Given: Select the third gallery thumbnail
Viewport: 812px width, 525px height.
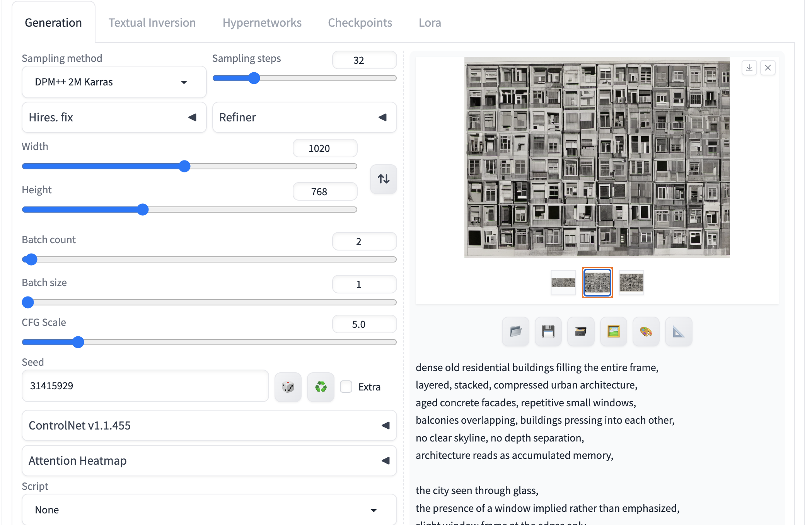Looking at the screenshot, I should pyautogui.click(x=631, y=283).
